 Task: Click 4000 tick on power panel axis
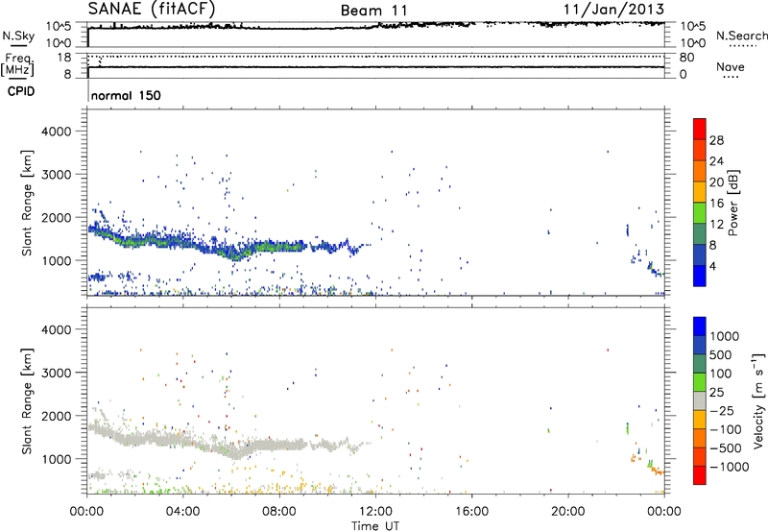click(56, 132)
